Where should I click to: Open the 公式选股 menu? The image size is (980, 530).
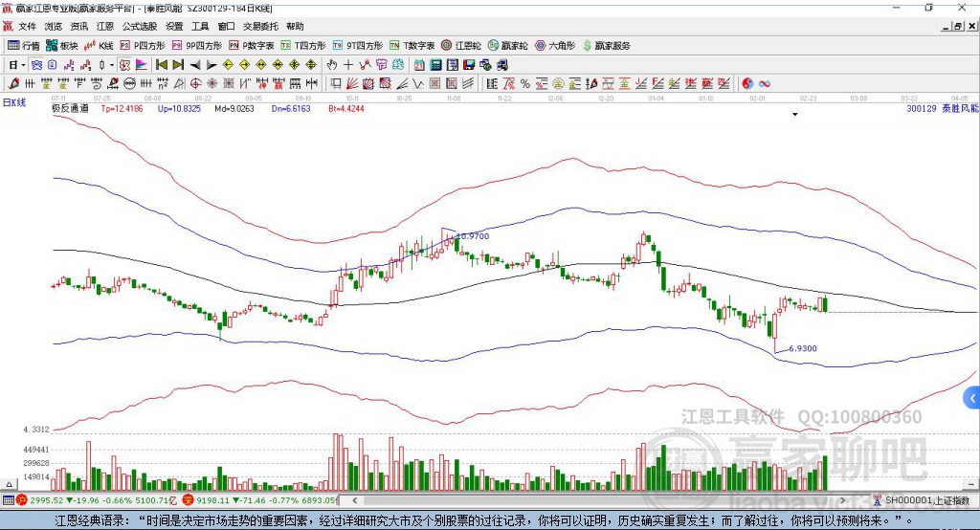click(x=140, y=26)
